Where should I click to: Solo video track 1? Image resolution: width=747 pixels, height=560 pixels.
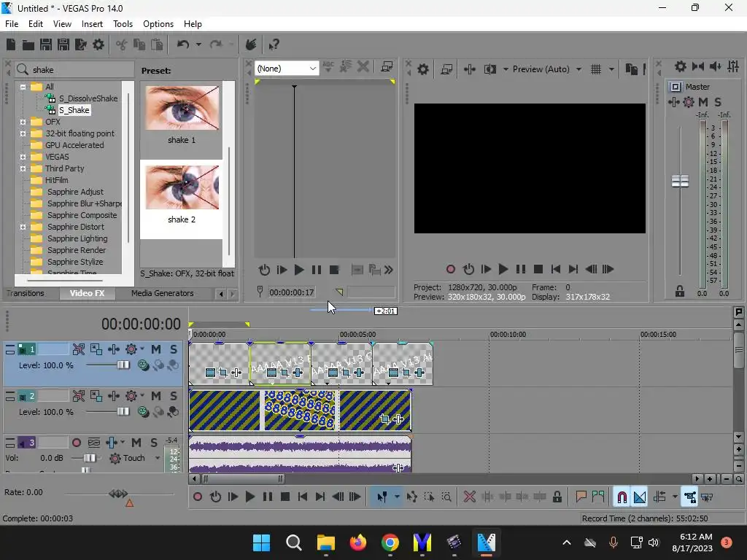coord(174,349)
